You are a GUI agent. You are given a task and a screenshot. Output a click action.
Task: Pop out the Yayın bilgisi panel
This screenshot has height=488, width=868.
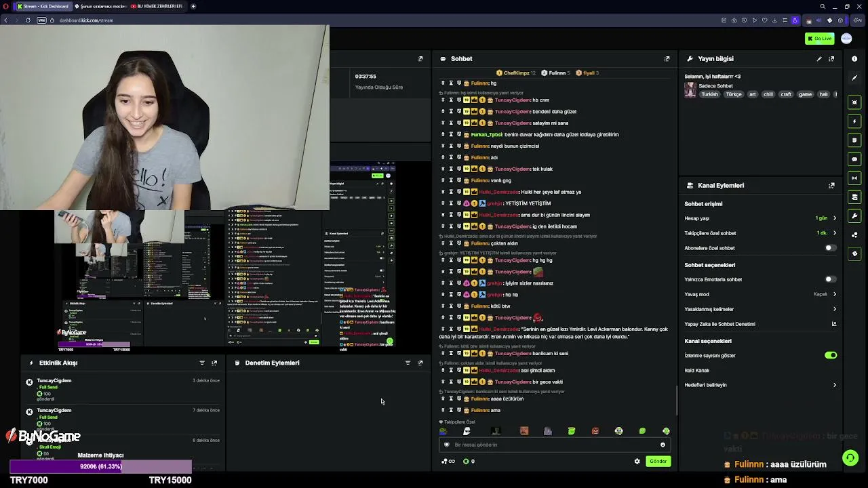point(831,59)
